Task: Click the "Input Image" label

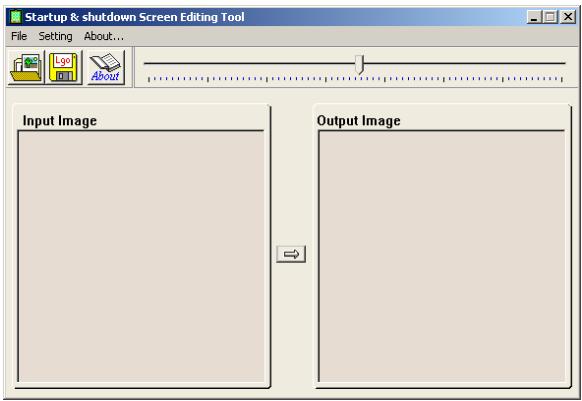Action: point(60,121)
